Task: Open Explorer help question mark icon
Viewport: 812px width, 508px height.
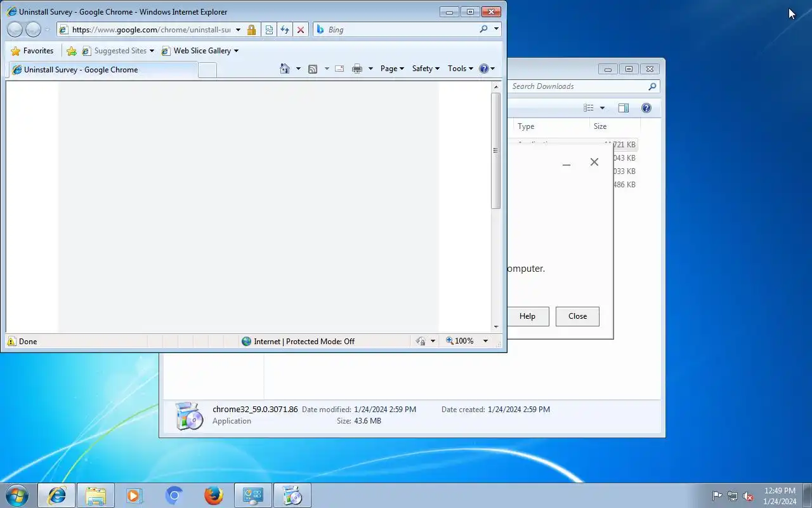Action: 646,108
